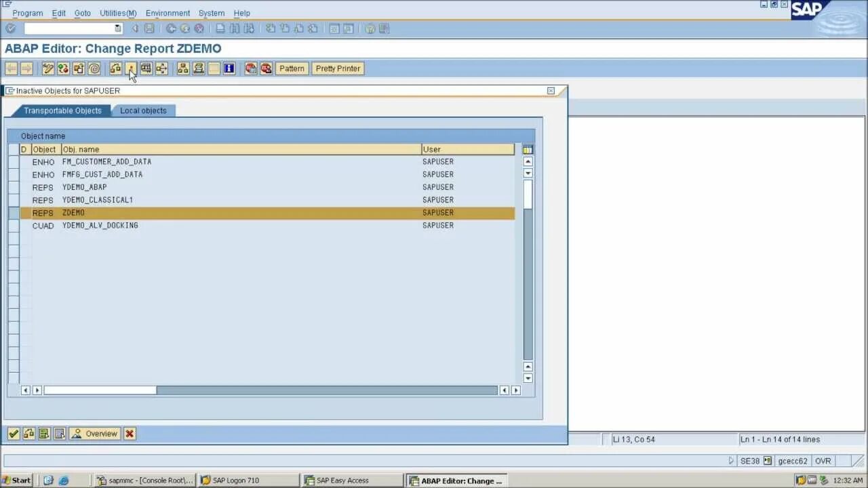This screenshot has height=488, width=868.
Task: Switch to the Local objects tab
Action: coord(143,110)
